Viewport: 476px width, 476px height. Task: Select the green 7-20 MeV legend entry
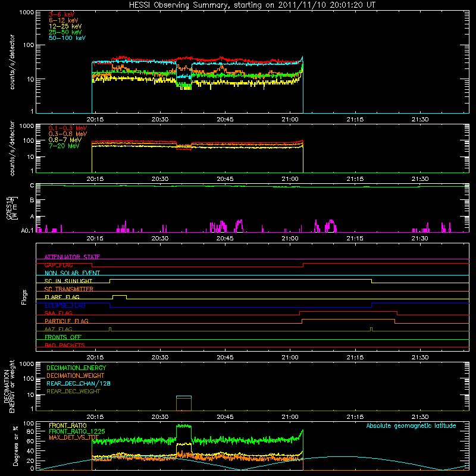(x=64, y=146)
